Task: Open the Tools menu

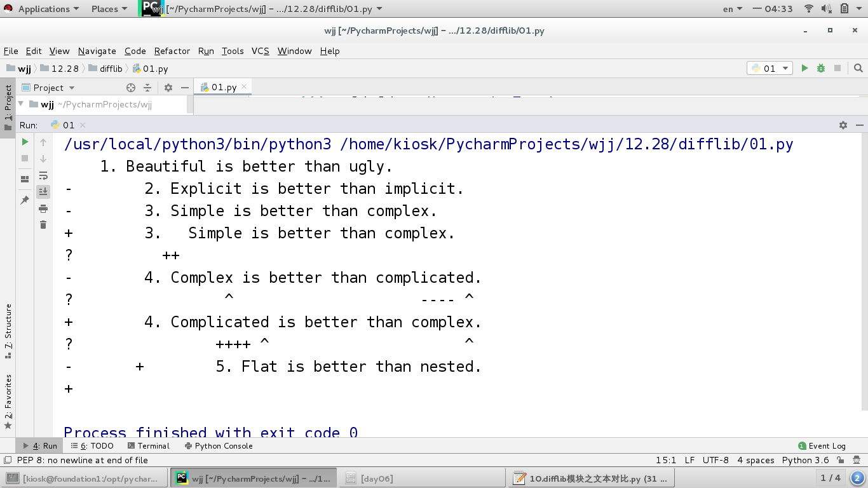Action: coord(233,51)
